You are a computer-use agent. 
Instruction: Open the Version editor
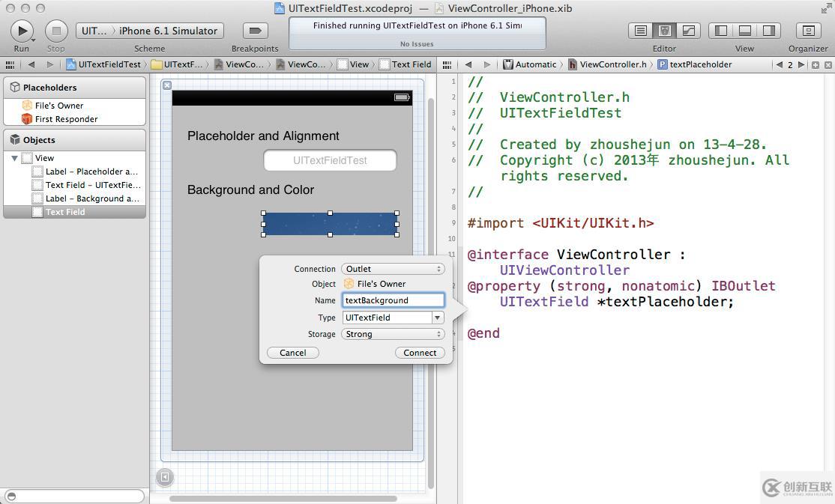(688, 31)
